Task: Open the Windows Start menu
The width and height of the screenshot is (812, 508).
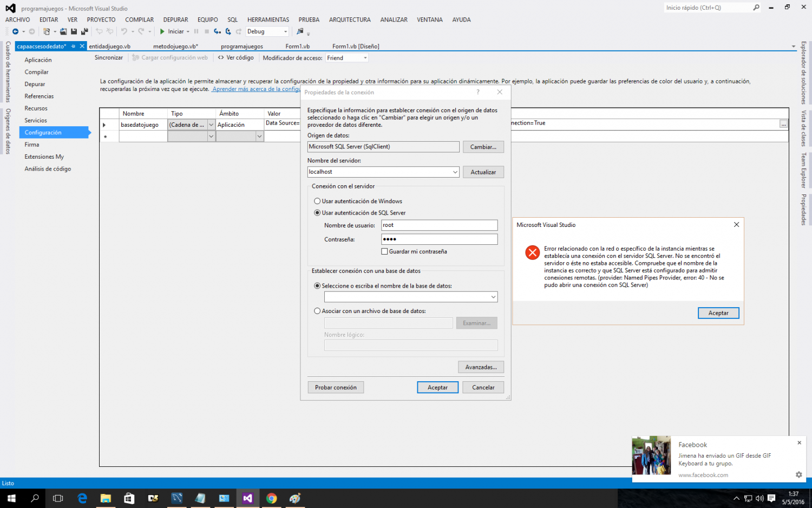Action: [11, 498]
